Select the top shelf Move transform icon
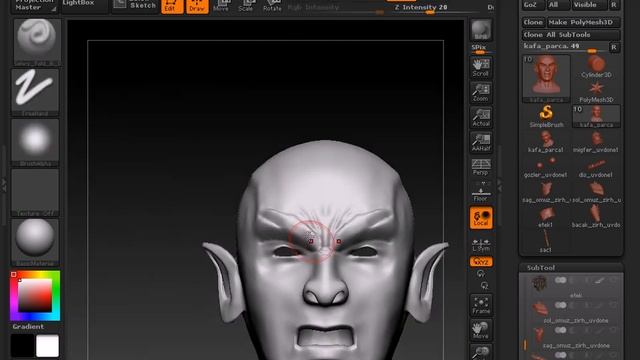640x360 pixels. point(221,6)
